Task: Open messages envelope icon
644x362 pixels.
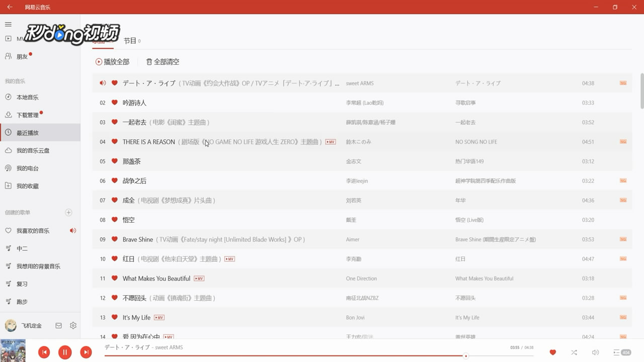Action: [x=58, y=326]
